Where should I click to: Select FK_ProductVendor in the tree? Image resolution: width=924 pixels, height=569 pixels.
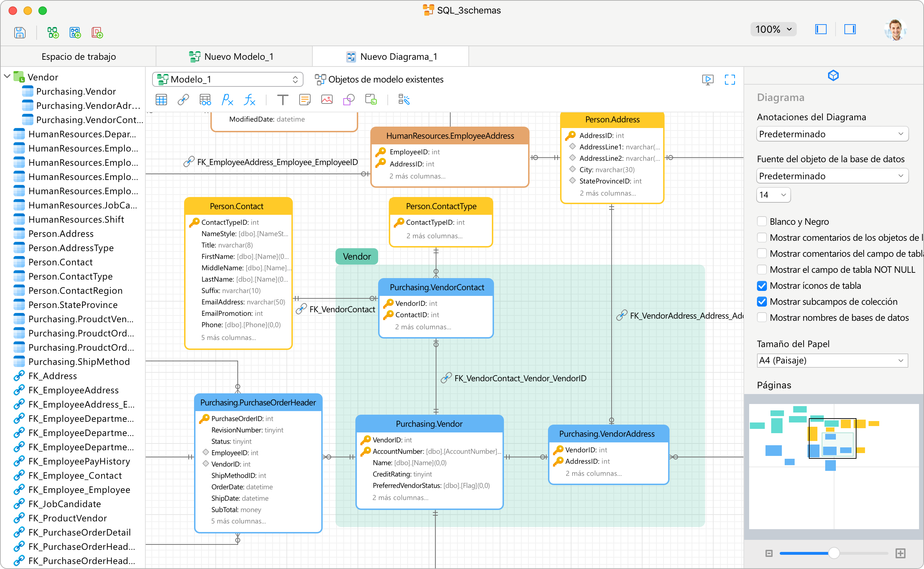[68, 518]
